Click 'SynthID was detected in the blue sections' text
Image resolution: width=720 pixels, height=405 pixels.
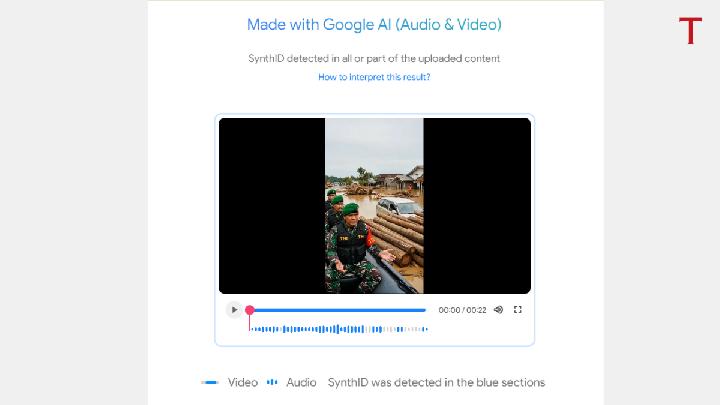pyautogui.click(x=436, y=382)
